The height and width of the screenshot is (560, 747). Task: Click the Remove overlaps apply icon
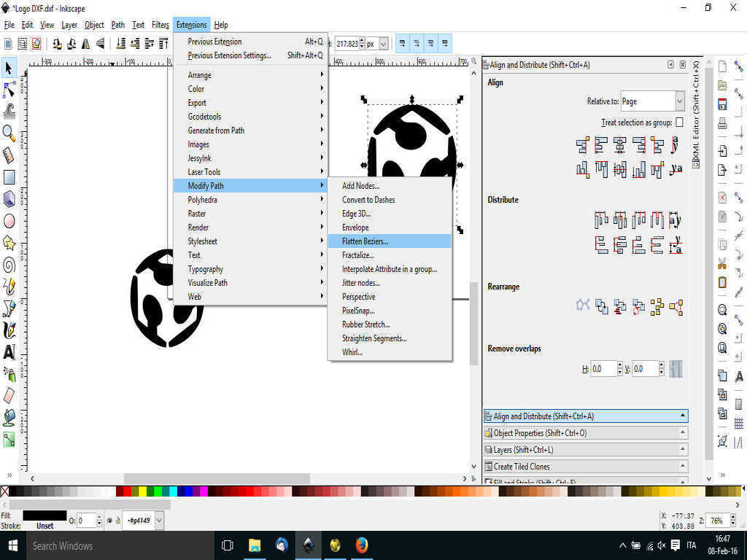click(x=676, y=369)
